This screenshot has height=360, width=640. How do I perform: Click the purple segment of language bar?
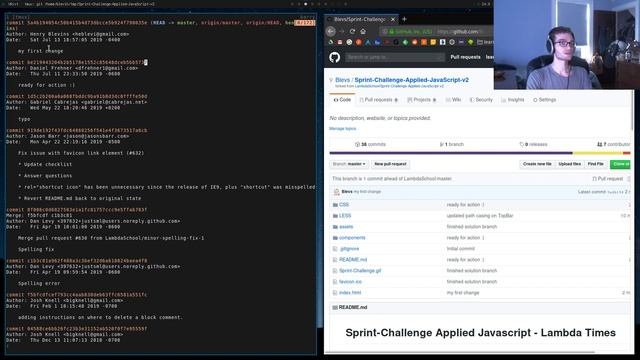451,153
